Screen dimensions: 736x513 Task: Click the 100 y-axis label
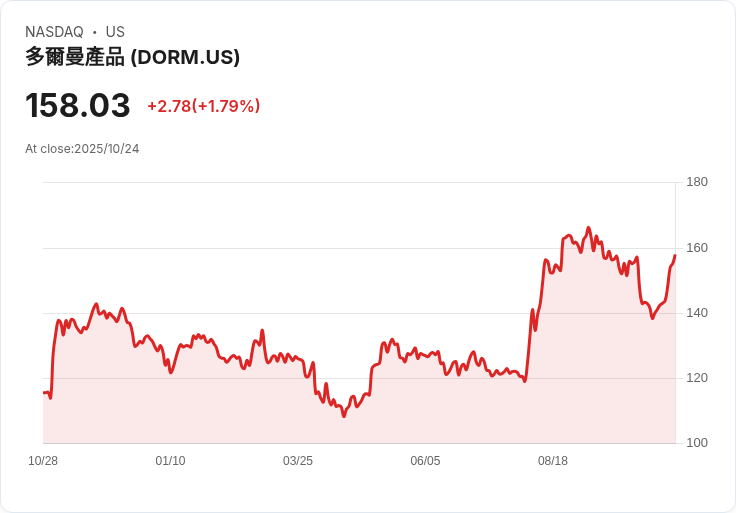[x=697, y=443]
